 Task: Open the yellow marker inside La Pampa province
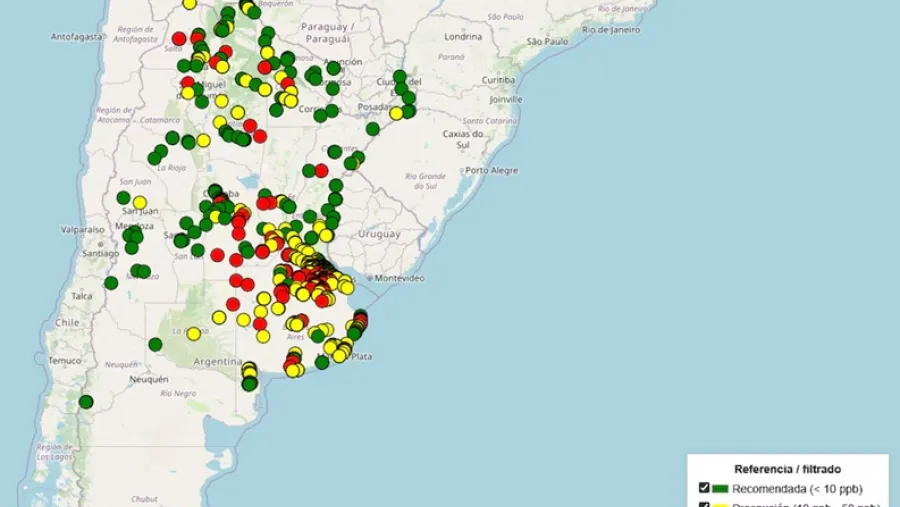click(x=194, y=333)
